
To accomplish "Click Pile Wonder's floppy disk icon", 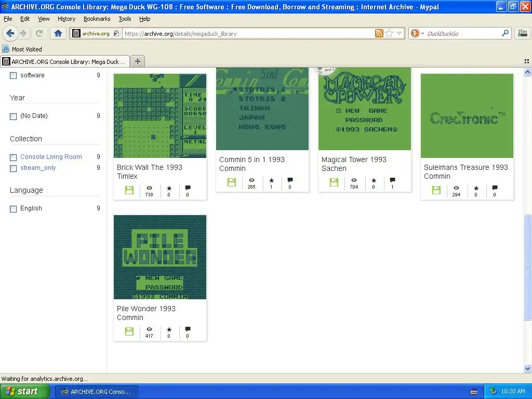I will pyautogui.click(x=129, y=331).
